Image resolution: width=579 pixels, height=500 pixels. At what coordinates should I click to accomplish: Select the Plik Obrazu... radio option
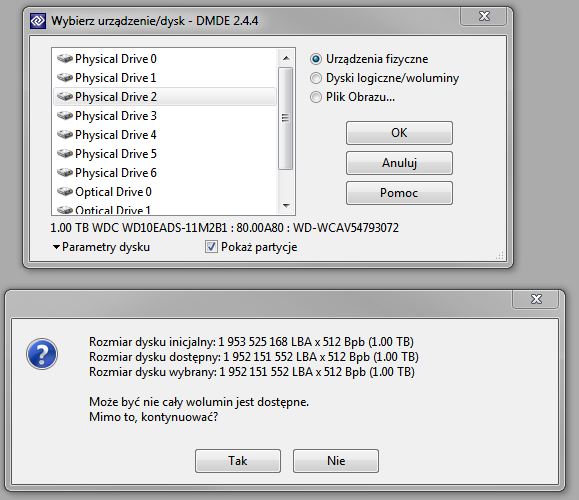[316, 97]
